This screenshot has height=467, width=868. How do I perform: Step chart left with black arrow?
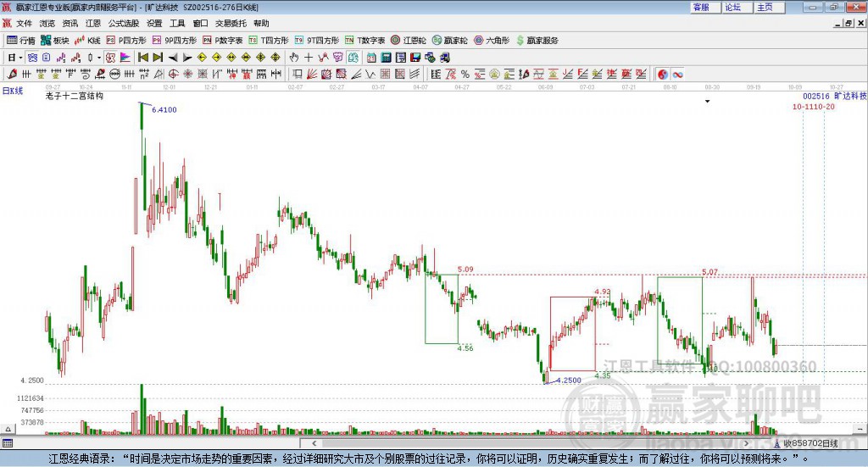click(x=173, y=58)
